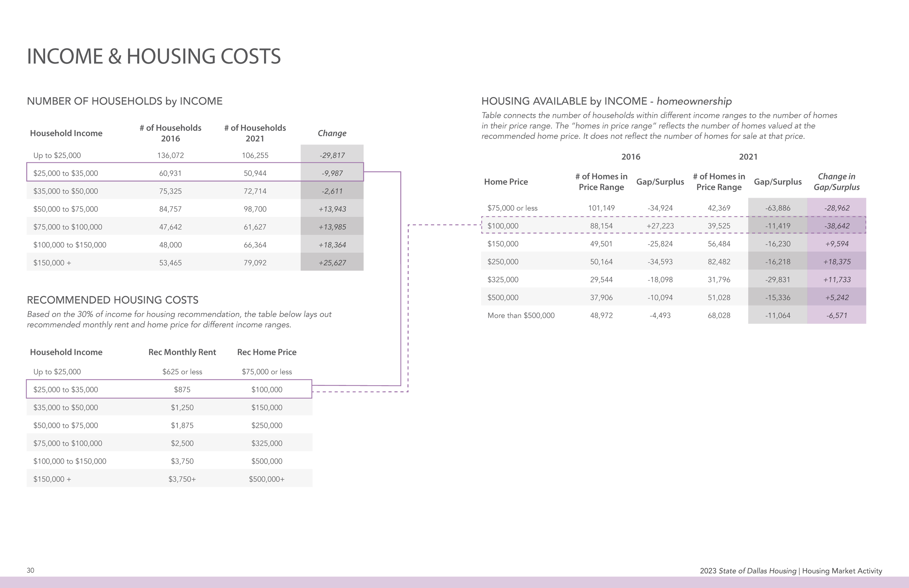909x588 pixels.
Task: Click the gap value -29,831
Action: (x=778, y=280)
